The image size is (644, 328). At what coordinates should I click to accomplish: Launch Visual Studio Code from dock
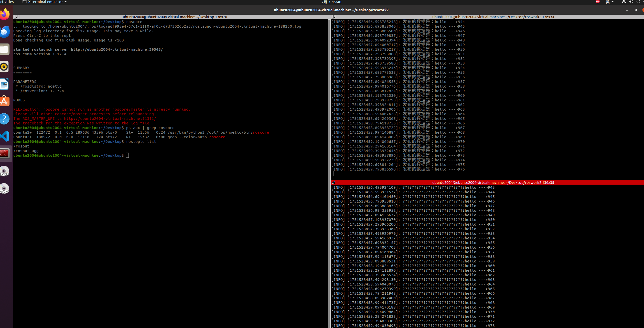[5, 136]
